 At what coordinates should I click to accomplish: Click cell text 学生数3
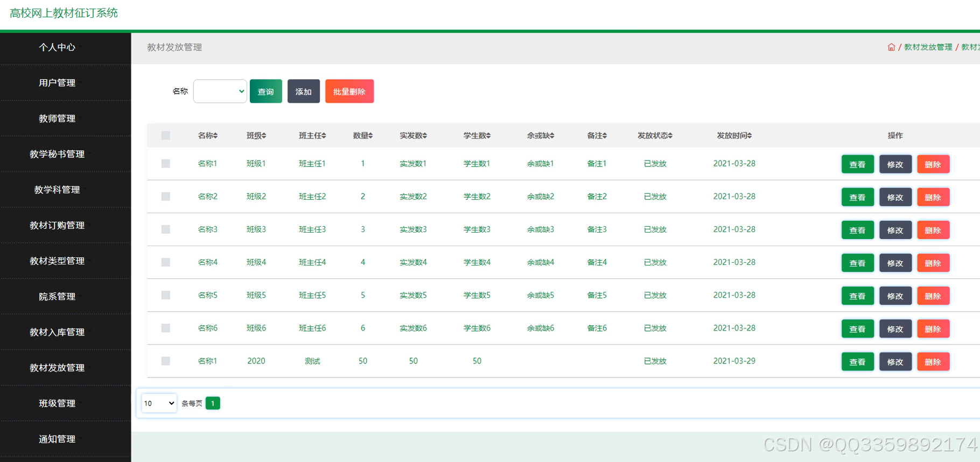coord(477,229)
